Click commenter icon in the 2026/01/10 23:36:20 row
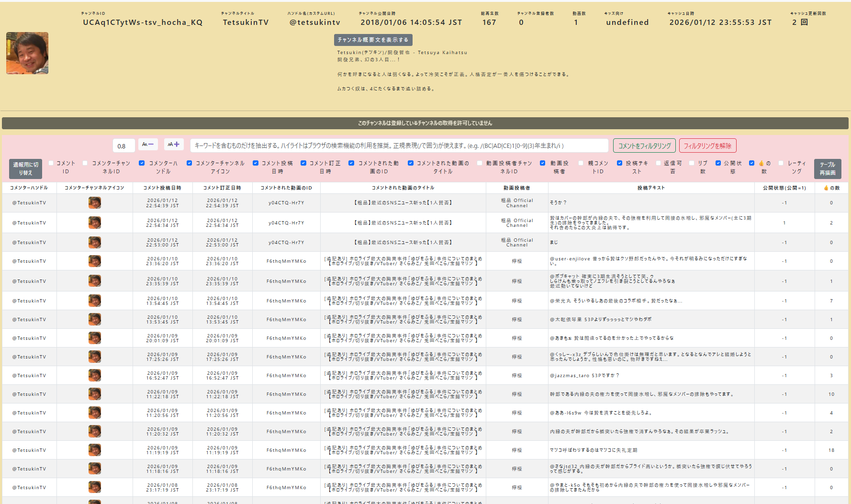This screenshot has height=504, width=851. tap(95, 261)
